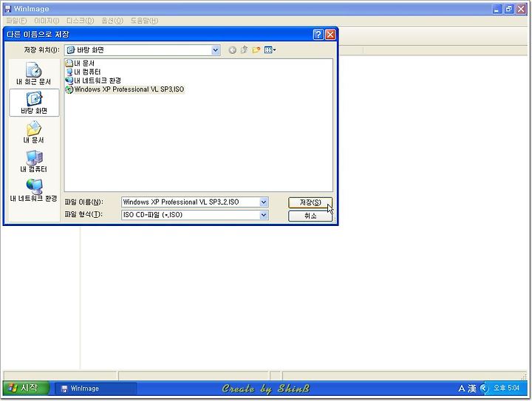Open the 파일(F) menu in WinImage
The image size is (532, 401).
(16, 21)
